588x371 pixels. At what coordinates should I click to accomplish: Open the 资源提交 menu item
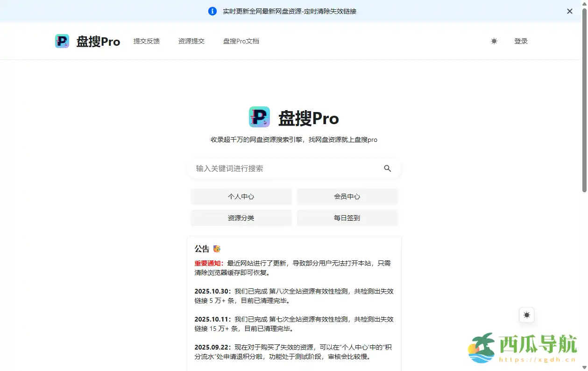pos(191,41)
